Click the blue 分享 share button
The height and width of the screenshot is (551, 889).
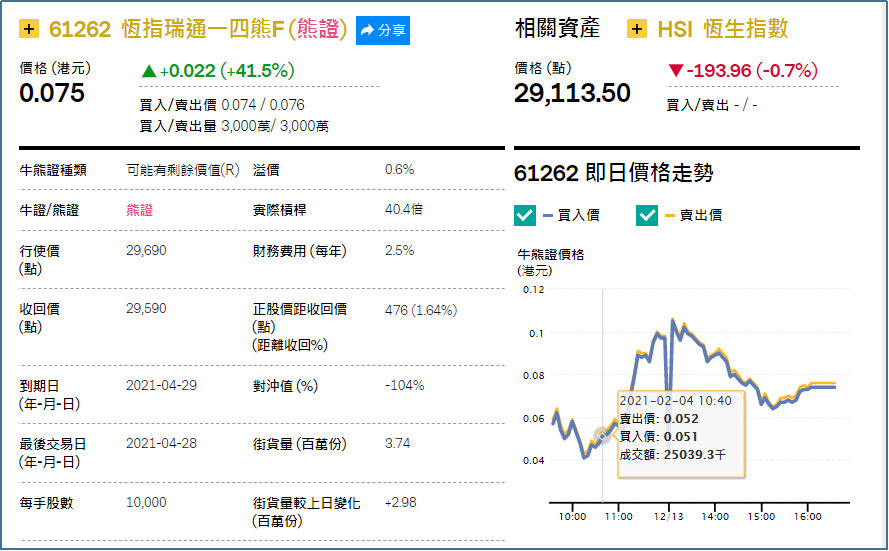pyautogui.click(x=383, y=30)
